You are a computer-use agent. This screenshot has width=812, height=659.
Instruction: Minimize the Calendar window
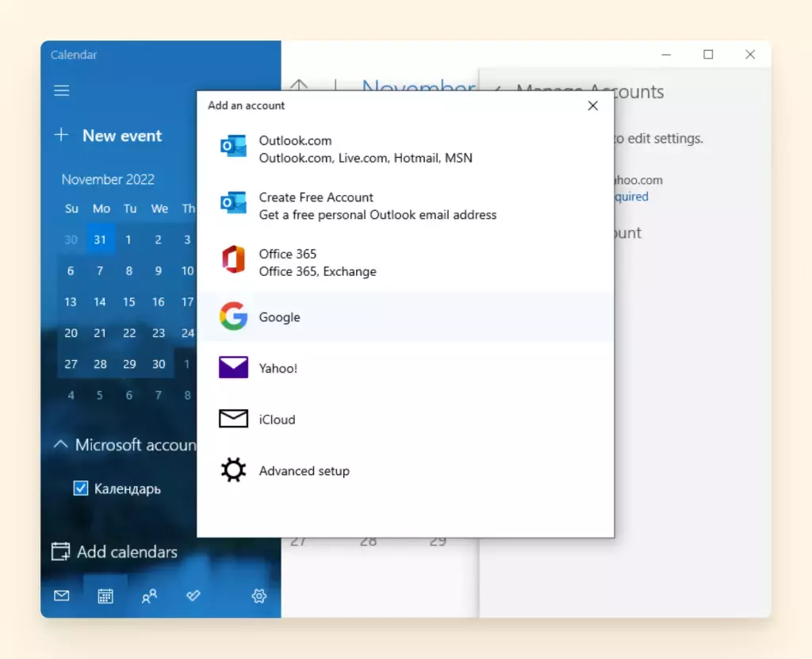coord(666,55)
